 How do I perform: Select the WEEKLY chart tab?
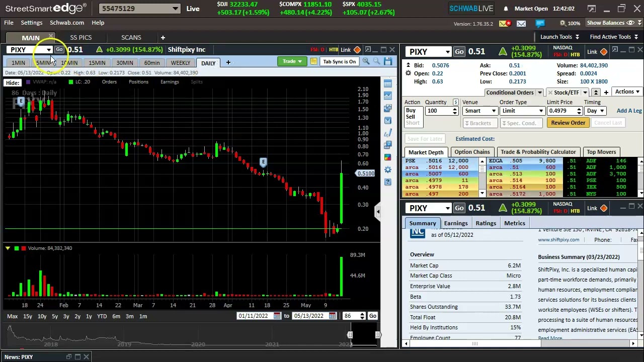180,63
